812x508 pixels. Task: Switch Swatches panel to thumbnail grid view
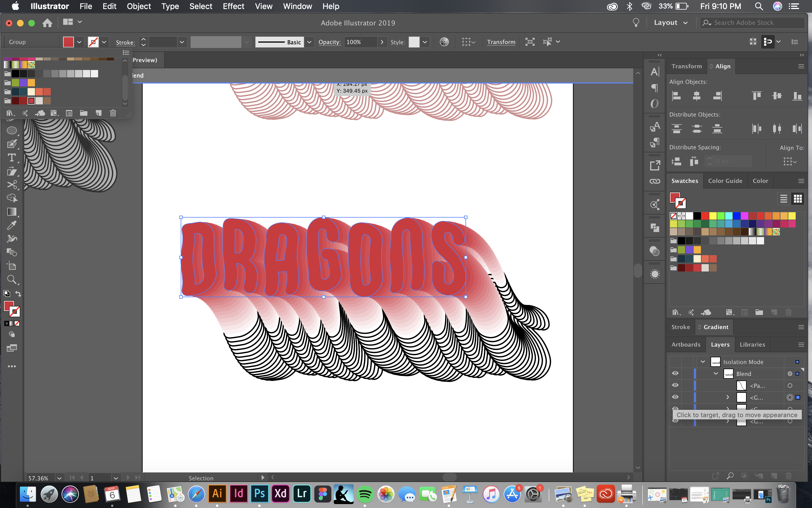[798, 199]
